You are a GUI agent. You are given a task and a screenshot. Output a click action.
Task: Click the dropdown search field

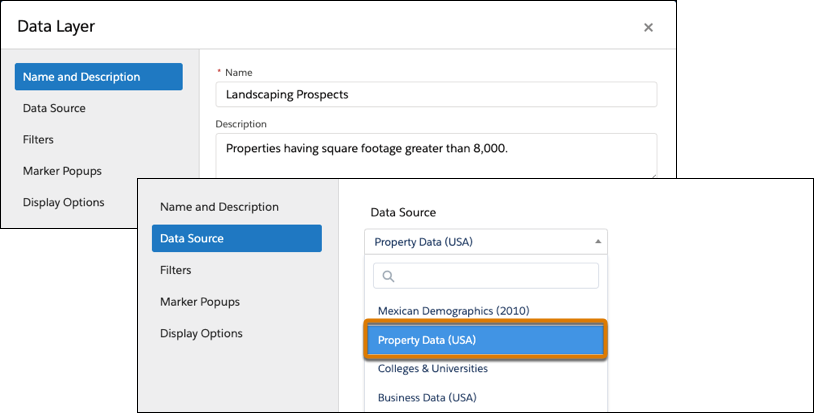(486, 276)
